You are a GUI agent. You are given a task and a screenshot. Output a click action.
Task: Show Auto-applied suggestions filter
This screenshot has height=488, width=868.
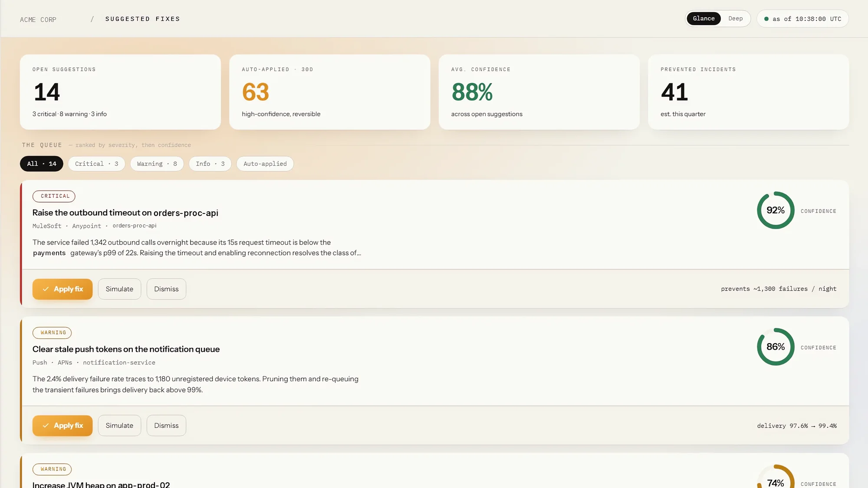point(265,164)
